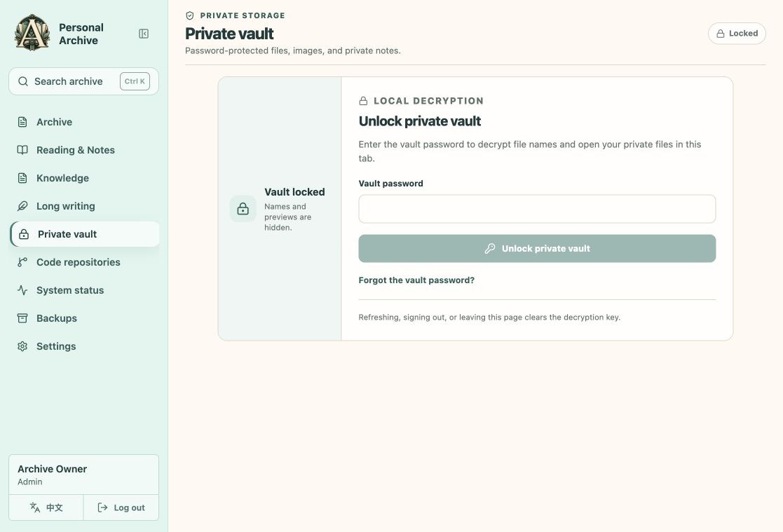Click the Reading & Notes book icon
783x532 pixels.
coord(22,150)
